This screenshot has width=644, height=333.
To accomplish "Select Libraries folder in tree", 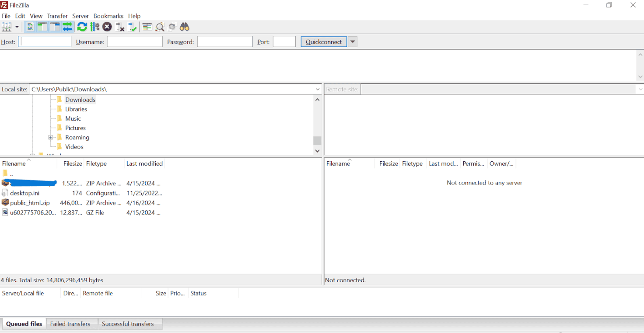I will point(76,109).
